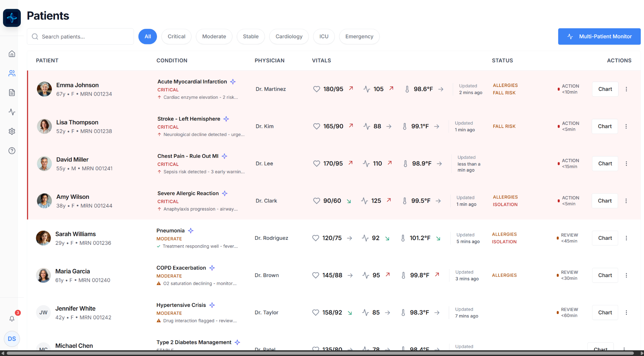Filter patients by Cardiology

(x=289, y=37)
